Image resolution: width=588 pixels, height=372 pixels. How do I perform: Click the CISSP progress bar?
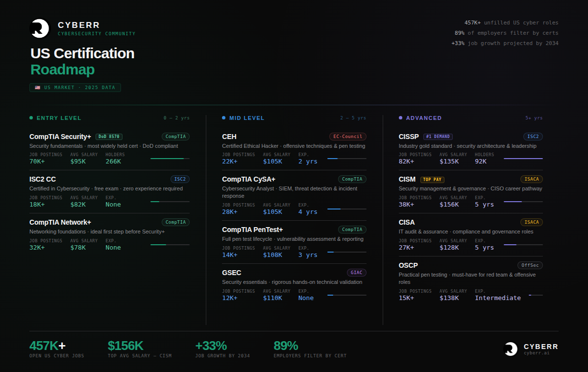coord(523,159)
